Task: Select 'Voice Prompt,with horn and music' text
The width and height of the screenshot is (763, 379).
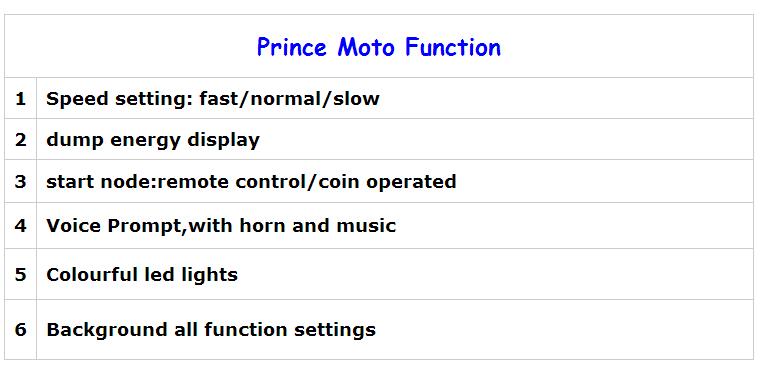Action: click(x=221, y=226)
